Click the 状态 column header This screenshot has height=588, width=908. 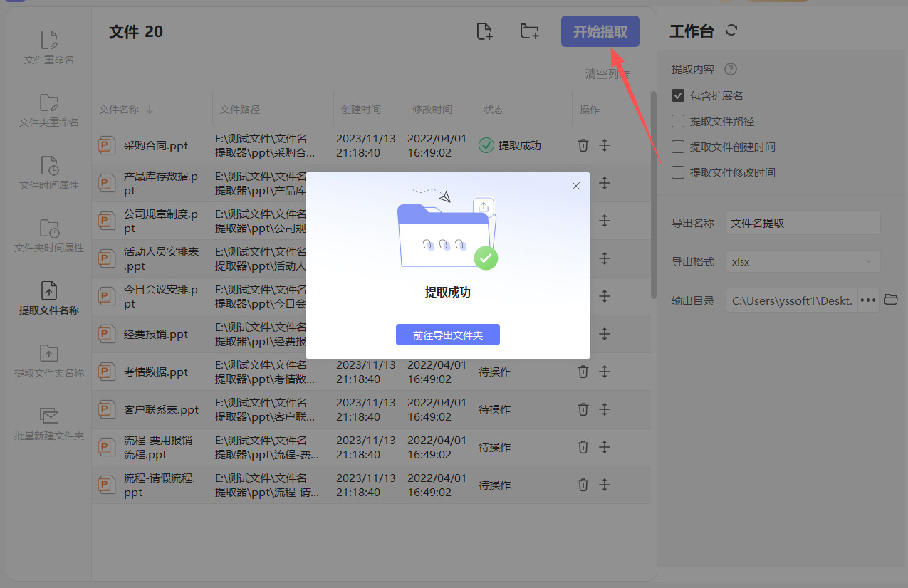494,110
